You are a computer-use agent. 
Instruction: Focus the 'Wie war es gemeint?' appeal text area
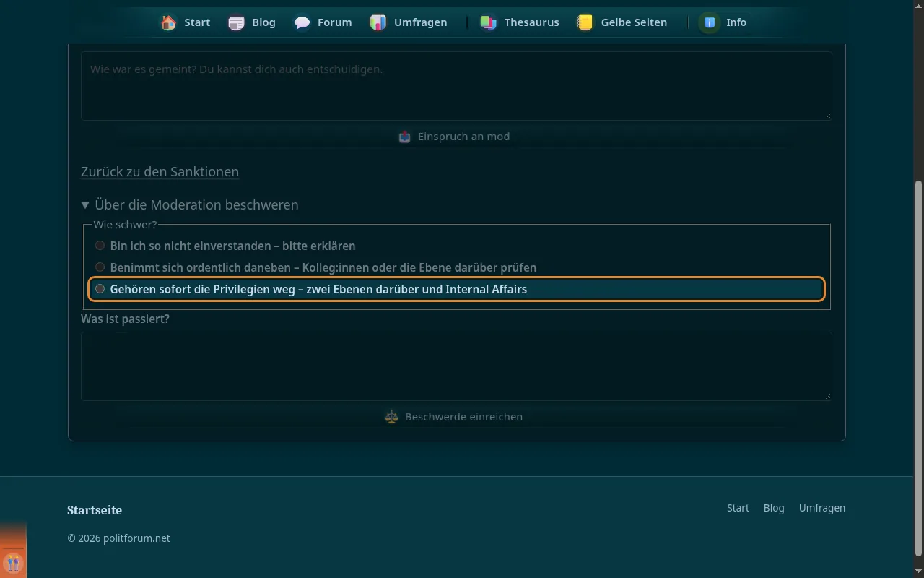click(x=456, y=85)
